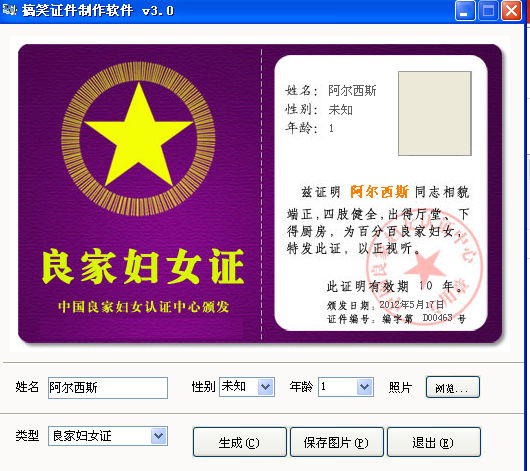Click the 性别: 未知 line on certificate
The height and width of the screenshot is (471, 530).
pyautogui.click(x=319, y=110)
